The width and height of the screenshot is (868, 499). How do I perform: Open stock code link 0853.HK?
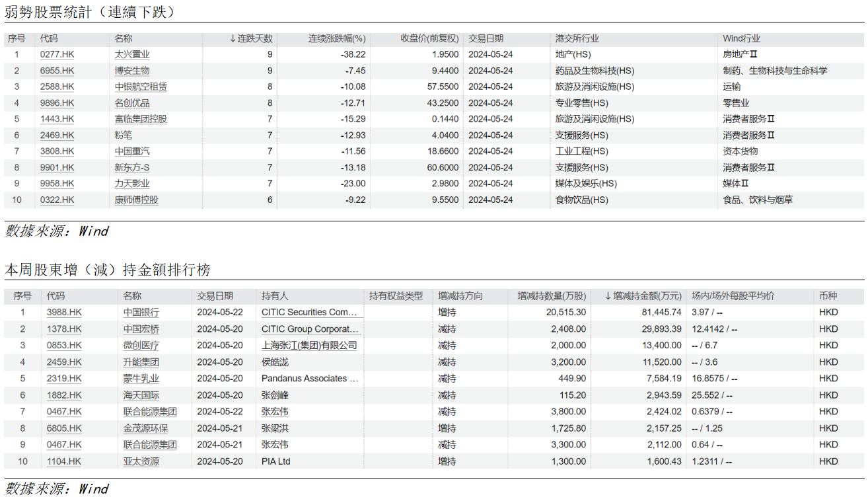click(x=64, y=346)
